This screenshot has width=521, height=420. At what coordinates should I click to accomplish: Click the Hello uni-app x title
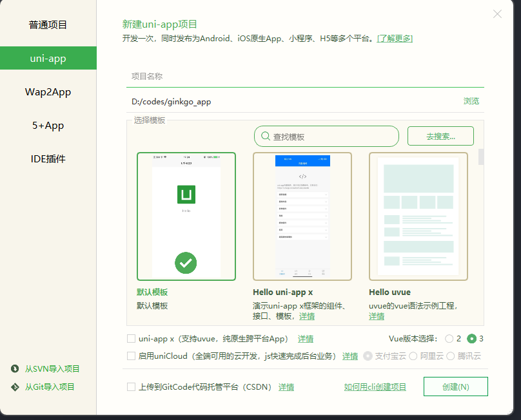(x=283, y=292)
